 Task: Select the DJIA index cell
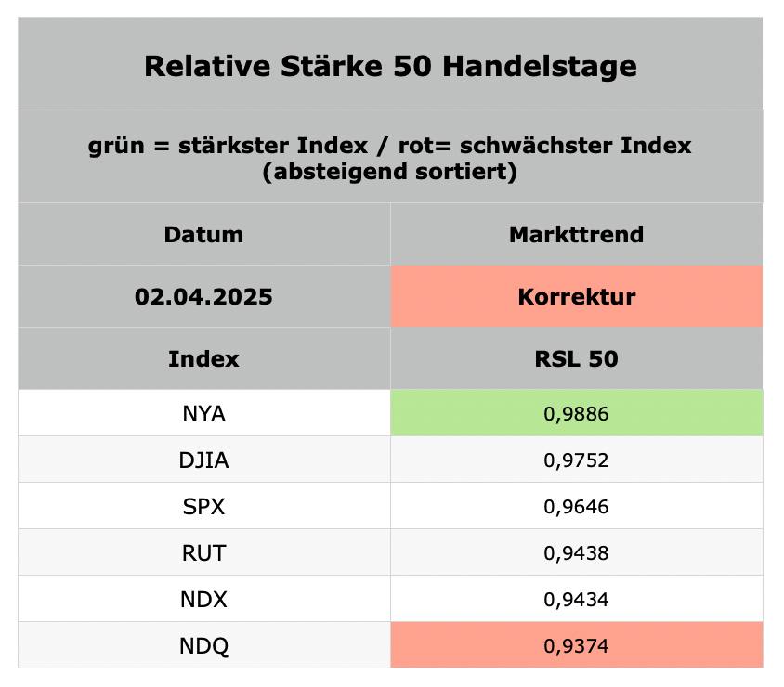pos(203,460)
